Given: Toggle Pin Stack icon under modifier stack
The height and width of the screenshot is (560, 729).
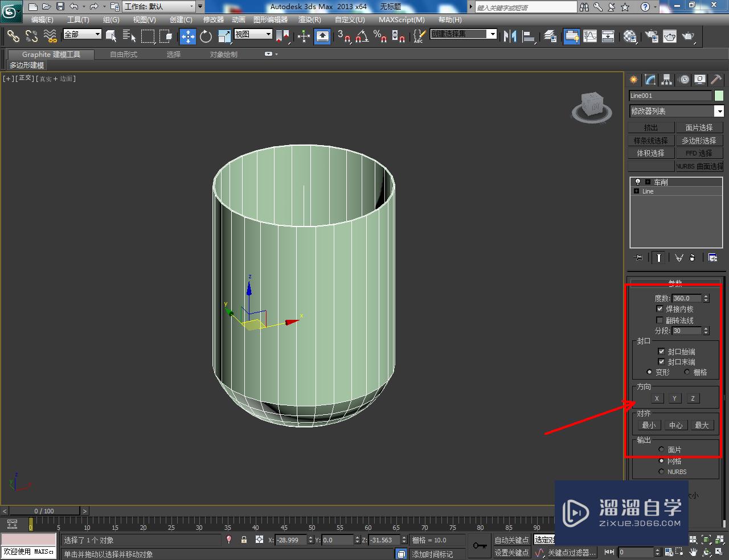Looking at the screenshot, I should (x=638, y=258).
